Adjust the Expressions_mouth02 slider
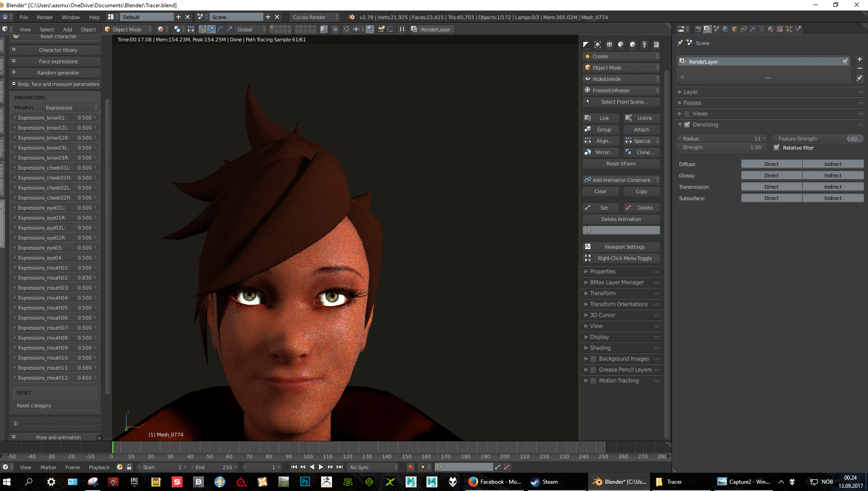The width and height of the screenshot is (868, 491). (x=55, y=278)
